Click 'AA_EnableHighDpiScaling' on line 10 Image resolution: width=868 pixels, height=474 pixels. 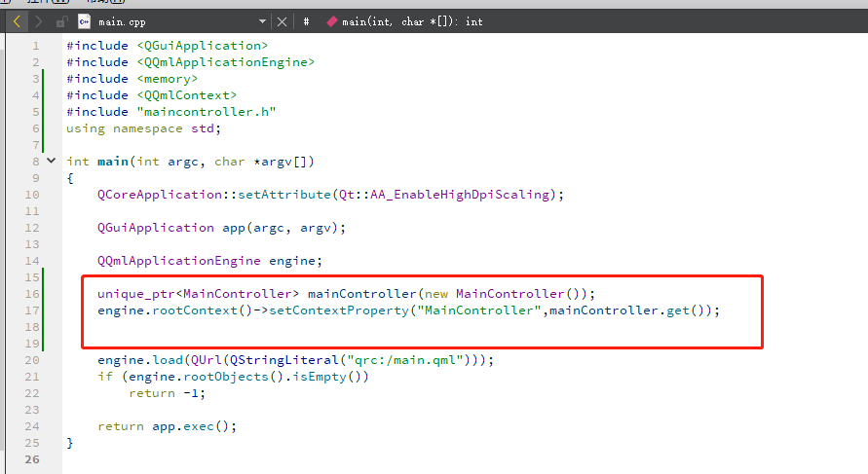pyautogui.click(x=460, y=195)
